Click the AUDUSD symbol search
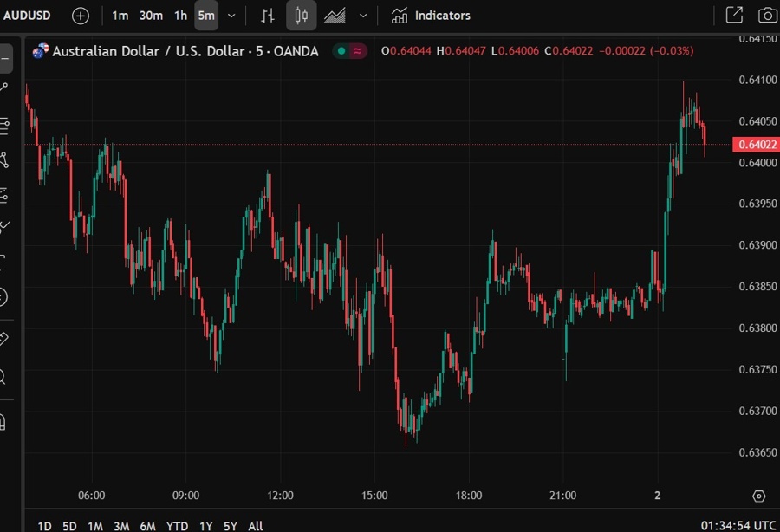Viewport: 780px width, 532px height. tap(27, 16)
